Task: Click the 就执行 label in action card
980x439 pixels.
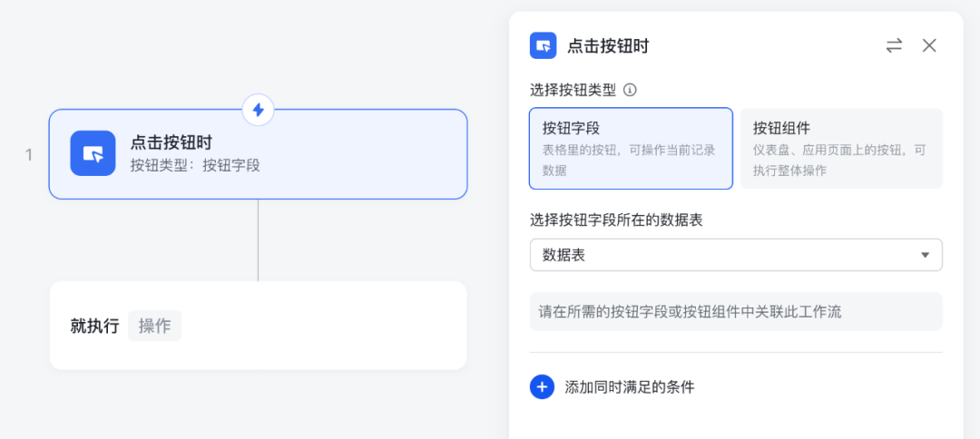Action: (x=94, y=326)
